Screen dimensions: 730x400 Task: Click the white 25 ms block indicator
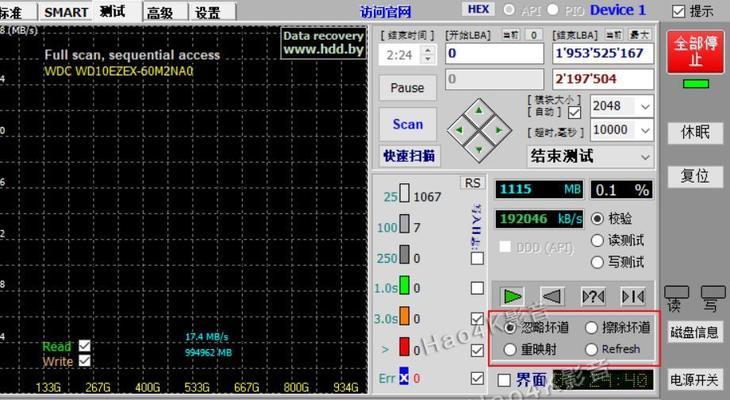(404, 193)
